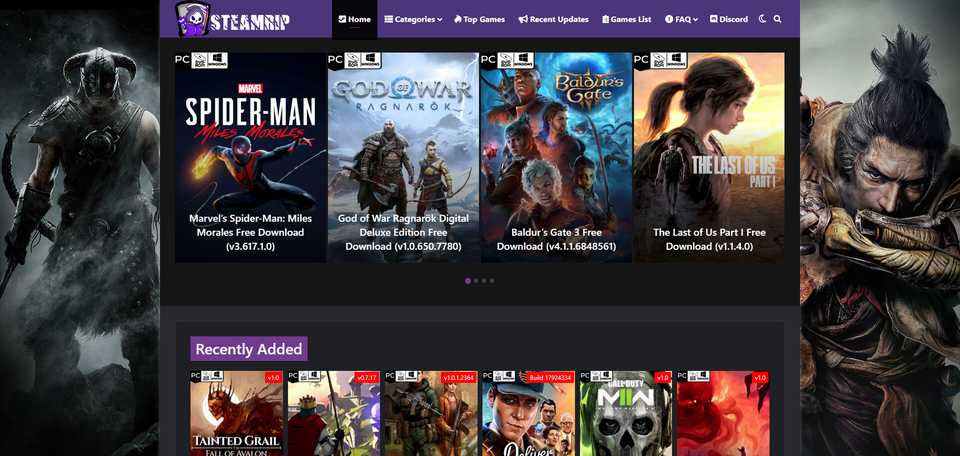This screenshot has width=960, height=456.
Task: Expand the FAQ dropdown menu
Action: 681,19
